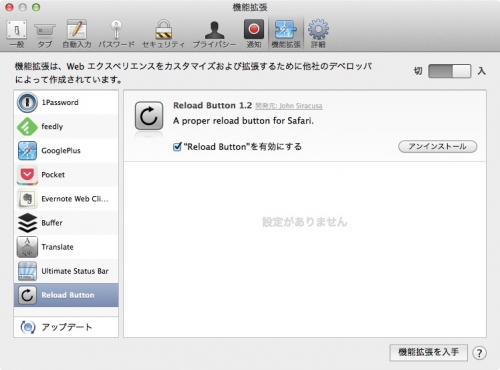
Task: Click the green zoom window button
Action: click(x=36, y=7)
